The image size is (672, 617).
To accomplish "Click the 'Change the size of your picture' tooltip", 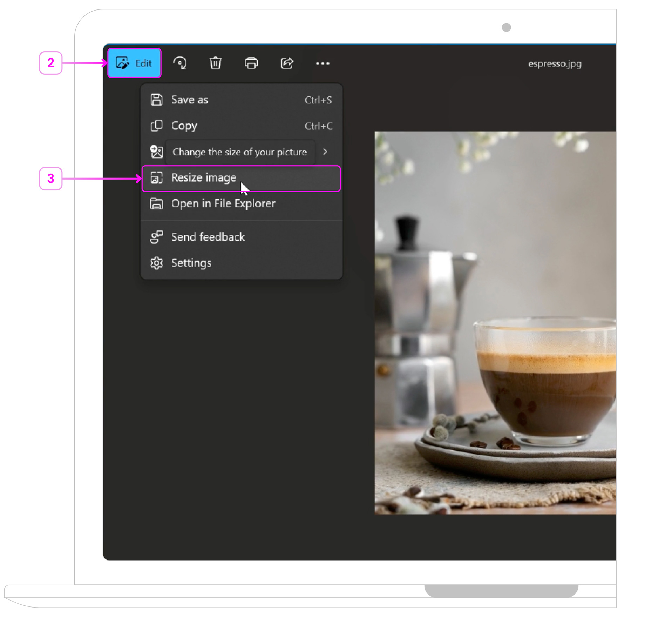I will pyautogui.click(x=239, y=152).
